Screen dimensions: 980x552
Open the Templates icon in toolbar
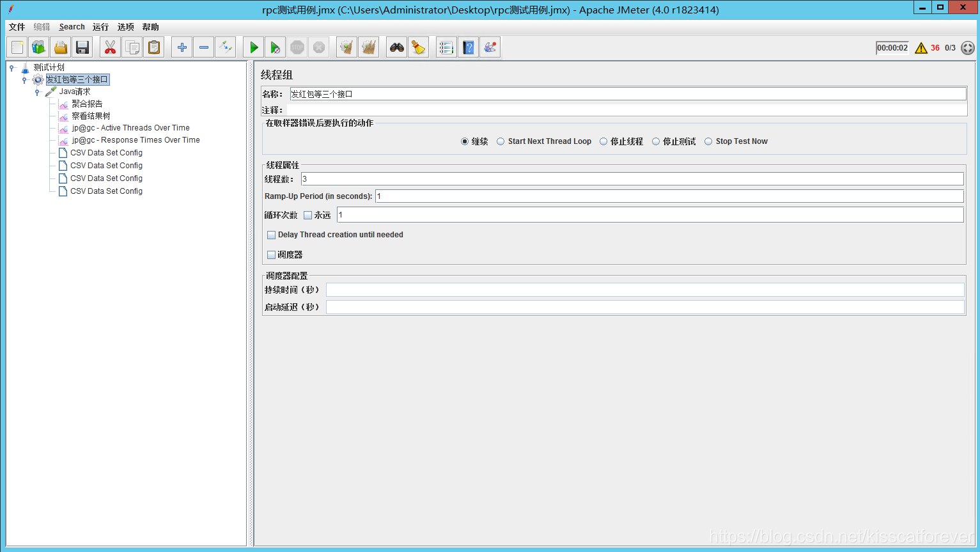pos(39,47)
